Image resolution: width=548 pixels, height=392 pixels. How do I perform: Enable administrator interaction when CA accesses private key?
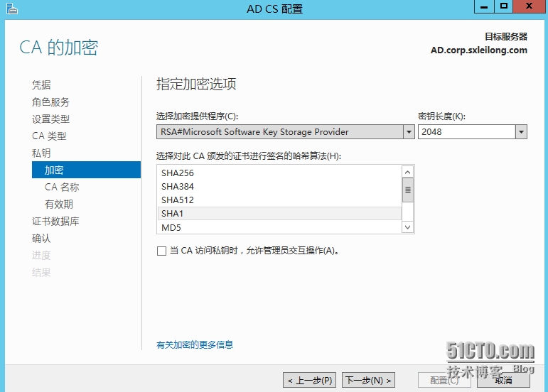pyautogui.click(x=161, y=251)
